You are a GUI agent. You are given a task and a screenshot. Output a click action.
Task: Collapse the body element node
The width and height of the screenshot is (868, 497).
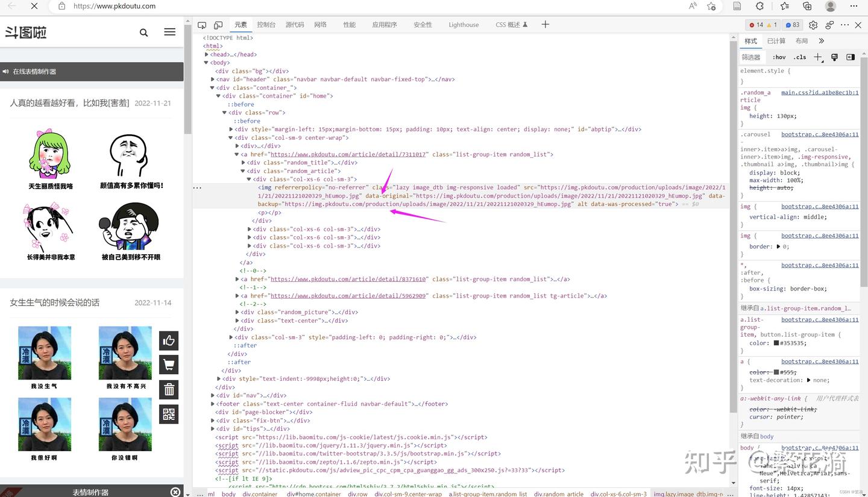(x=206, y=63)
